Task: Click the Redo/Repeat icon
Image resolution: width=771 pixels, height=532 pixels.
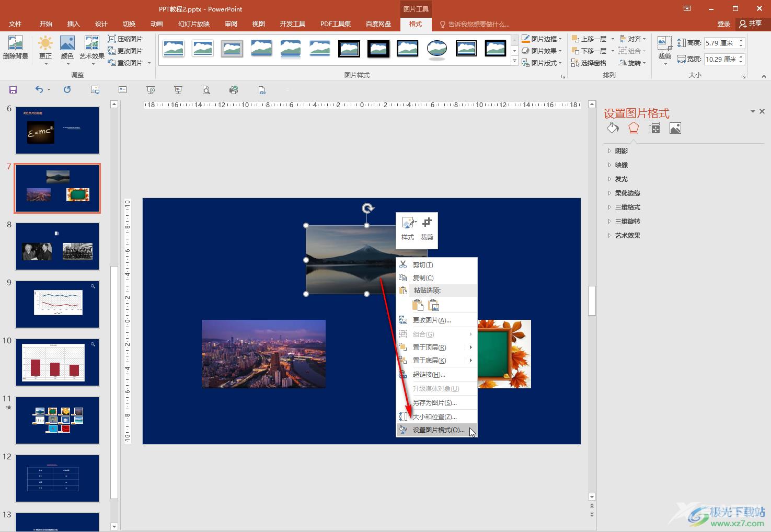Action: [67, 90]
